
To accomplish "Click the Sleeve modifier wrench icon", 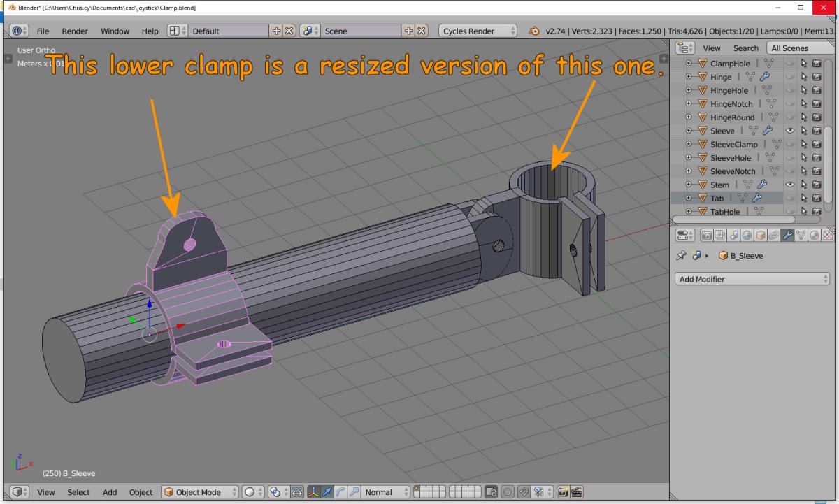I will tap(768, 131).
